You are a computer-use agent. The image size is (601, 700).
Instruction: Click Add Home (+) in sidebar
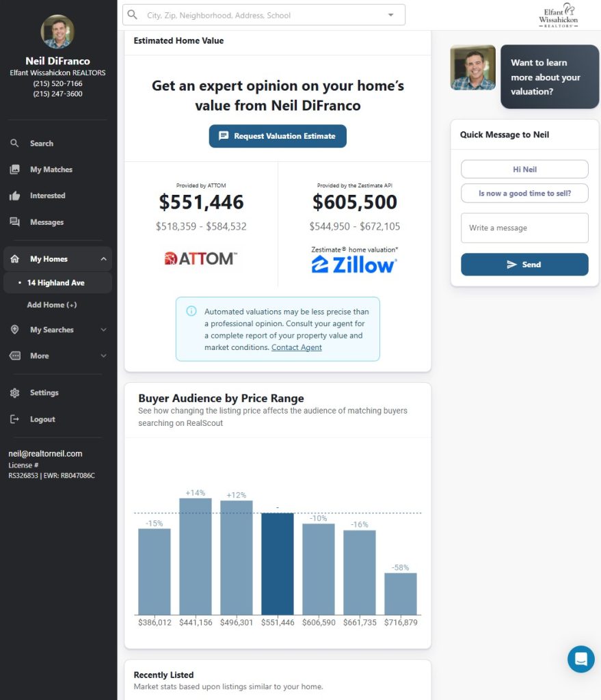[52, 305]
